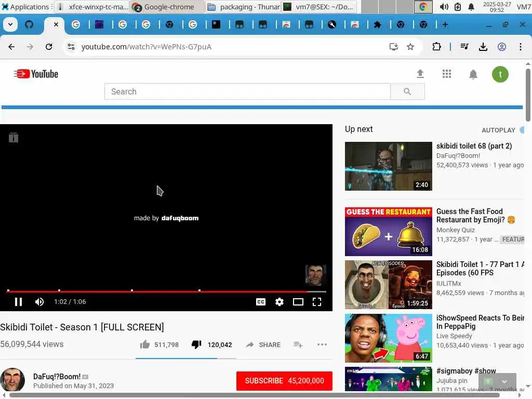Open the #sigmaboy #show video link

pos(466,371)
